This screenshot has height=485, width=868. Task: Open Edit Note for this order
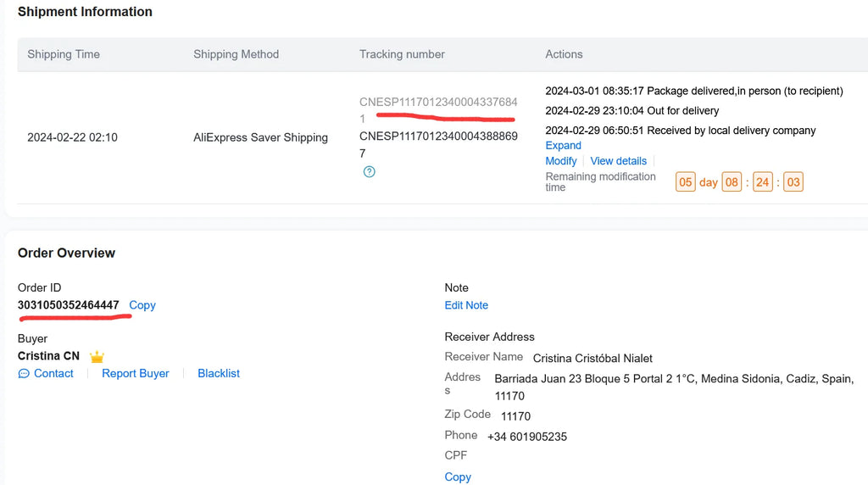(x=466, y=305)
